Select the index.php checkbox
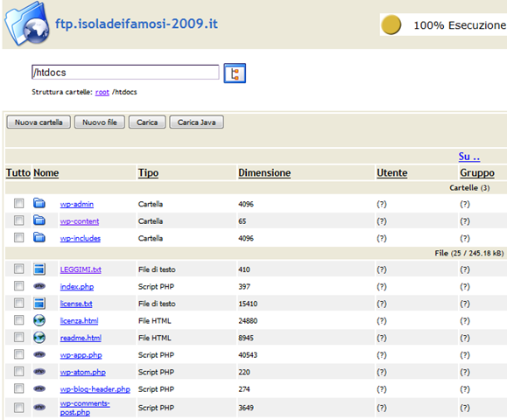 pos(18,286)
